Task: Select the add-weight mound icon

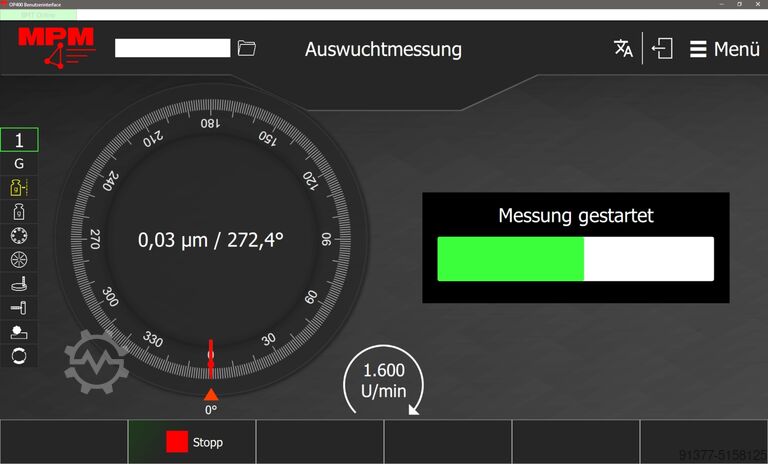Action: pyautogui.click(x=19, y=331)
